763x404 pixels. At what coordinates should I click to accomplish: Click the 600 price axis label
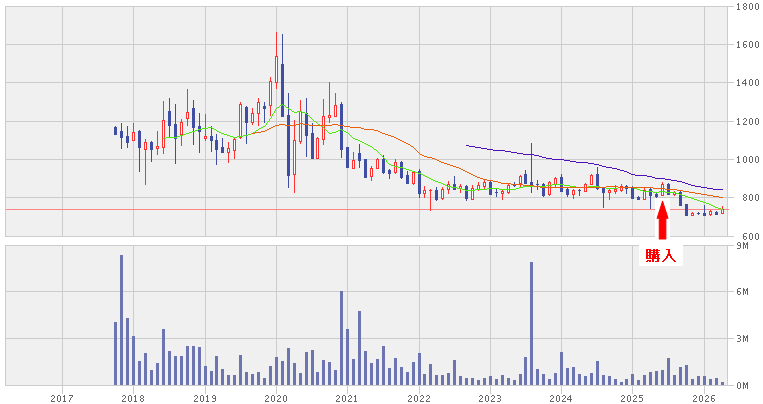click(745, 236)
